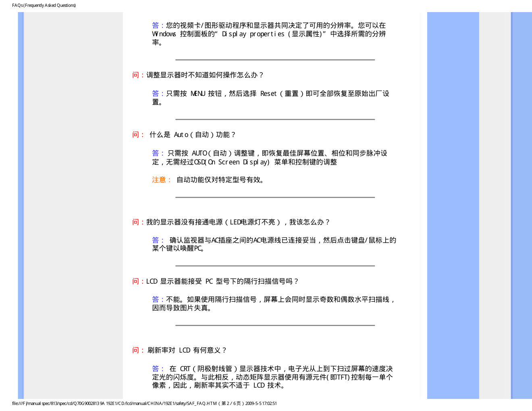532x411 pixels.
Task: Click the line mentioning 'Display properties（显示属性）'
Action: 269,34
